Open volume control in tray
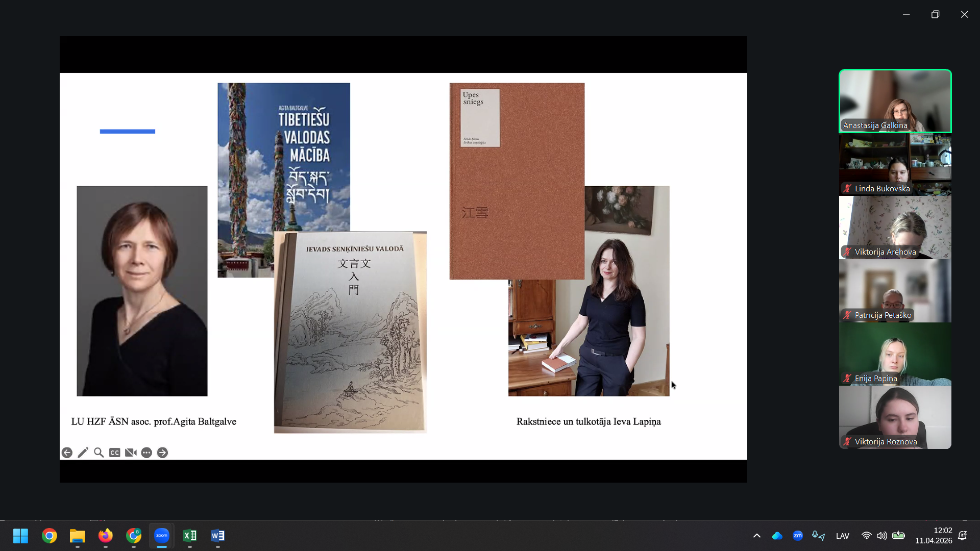 tap(881, 536)
